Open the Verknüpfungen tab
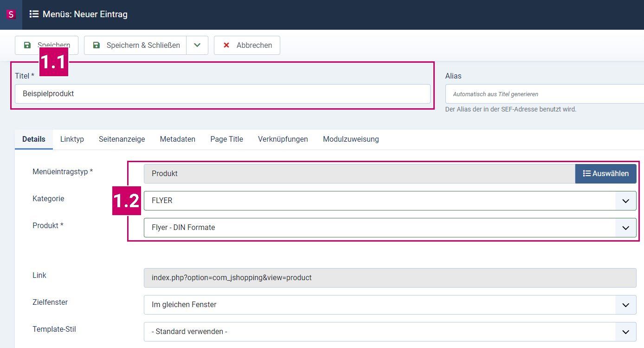 click(283, 139)
